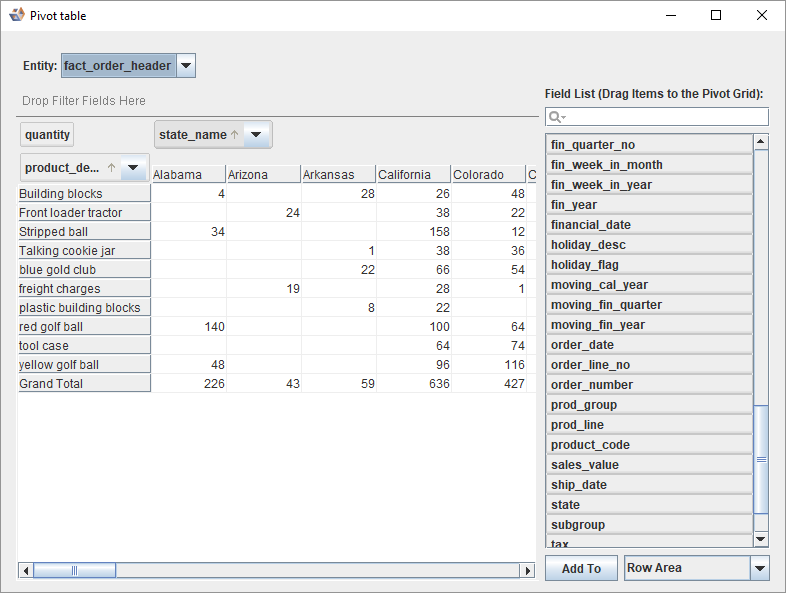The width and height of the screenshot is (786, 593).
Task: Open the Row Area dropdown
Action: (759, 568)
